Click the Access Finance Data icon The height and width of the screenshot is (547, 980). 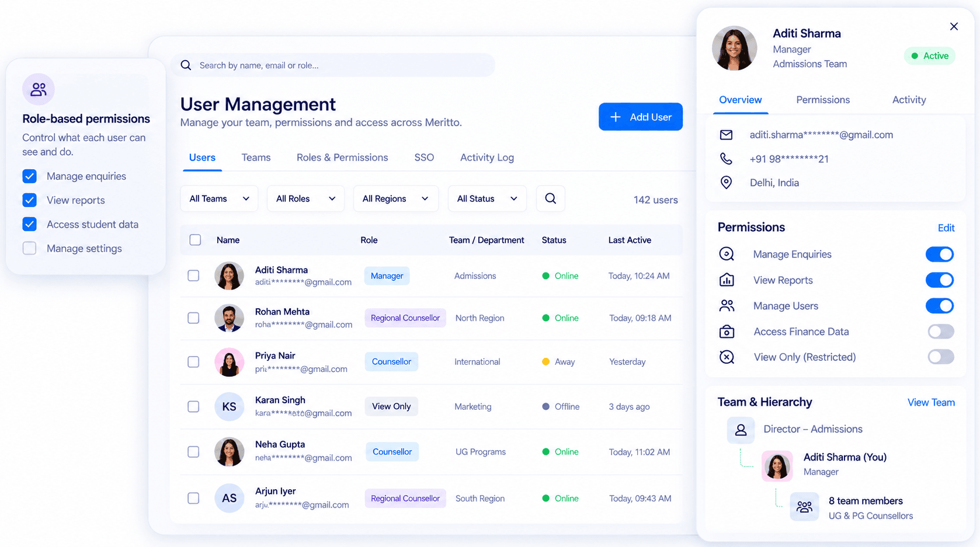pyautogui.click(x=727, y=332)
